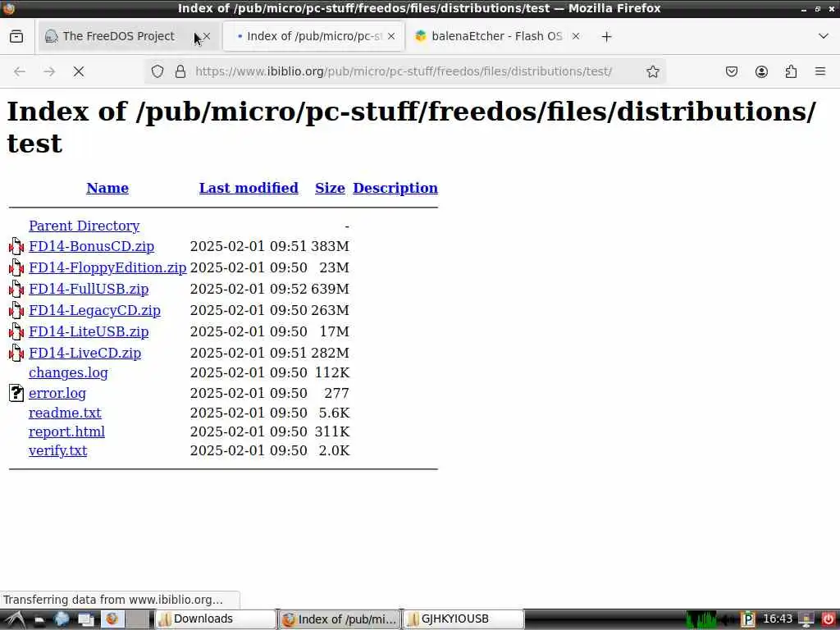Open the taskbar start menu bird icon
This screenshot has width=840, height=630.
click(x=15, y=619)
